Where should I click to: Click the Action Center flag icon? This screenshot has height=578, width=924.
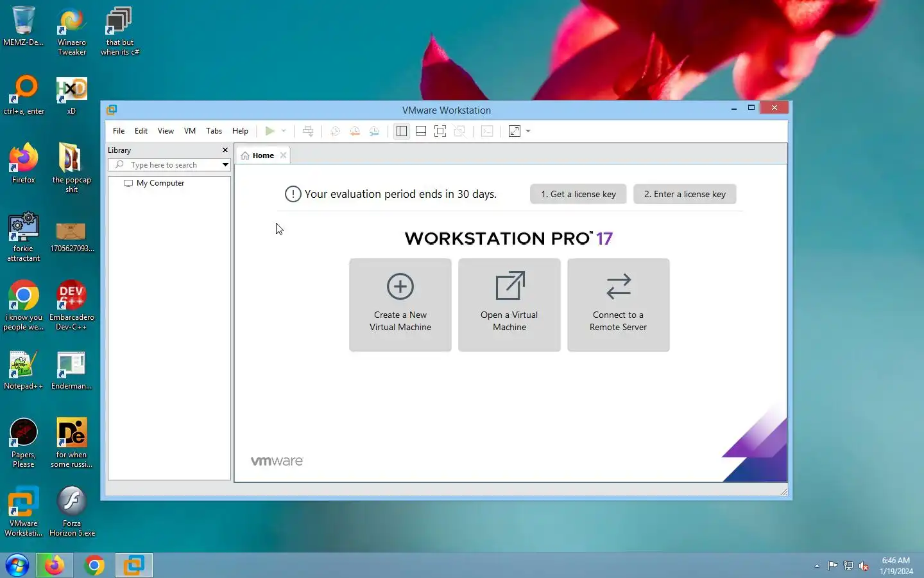coord(832,566)
